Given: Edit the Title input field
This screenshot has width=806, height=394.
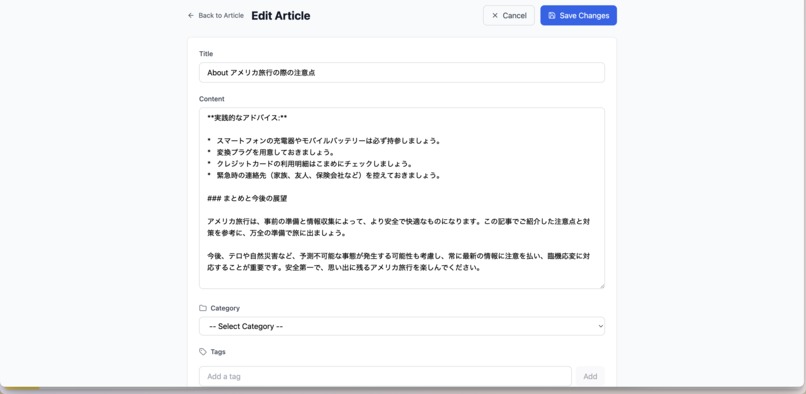Looking at the screenshot, I should [x=401, y=73].
